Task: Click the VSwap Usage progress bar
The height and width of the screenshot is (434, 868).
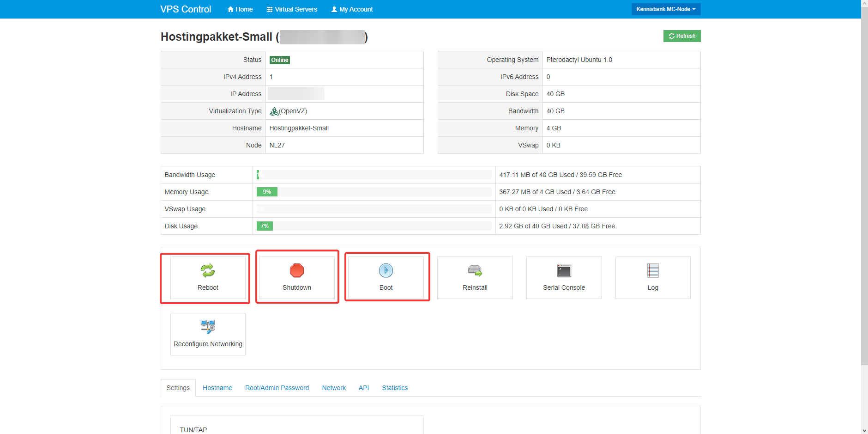Action: pyautogui.click(x=374, y=209)
